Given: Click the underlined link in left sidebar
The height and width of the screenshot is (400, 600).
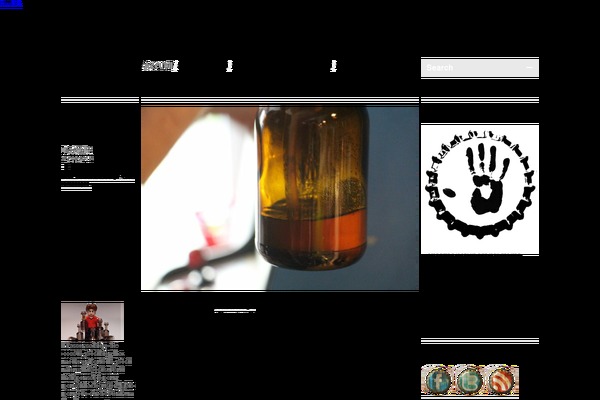Looking at the screenshot, I should pos(97,179).
